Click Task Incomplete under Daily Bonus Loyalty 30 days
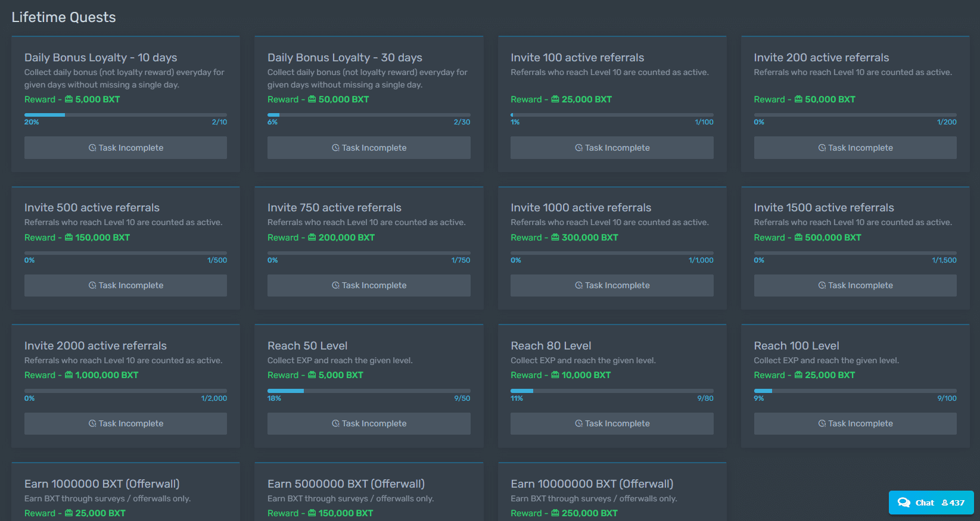This screenshot has height=521, width=980. 369,148
